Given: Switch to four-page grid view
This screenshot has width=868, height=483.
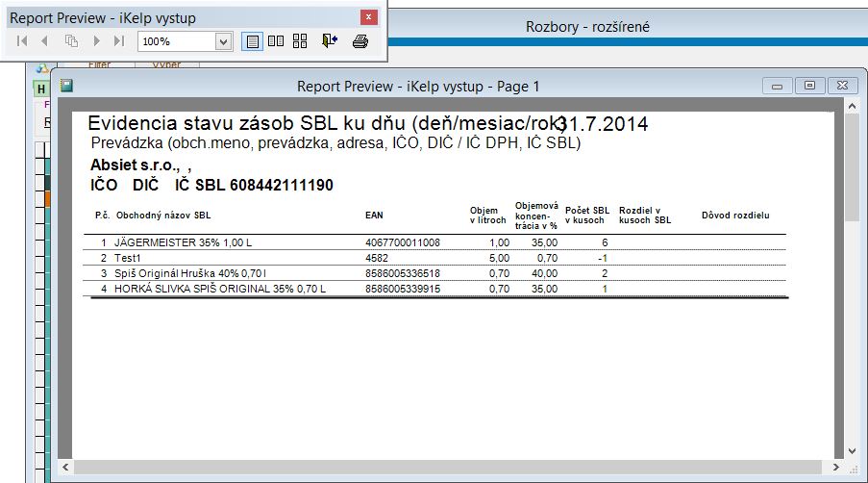Looking at the screenshot, I should [x=300, y=41].
